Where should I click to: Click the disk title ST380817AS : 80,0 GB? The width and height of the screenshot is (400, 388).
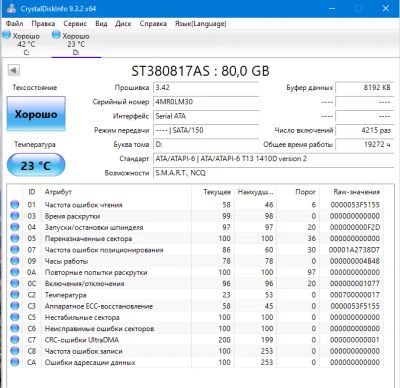[200, 71]
